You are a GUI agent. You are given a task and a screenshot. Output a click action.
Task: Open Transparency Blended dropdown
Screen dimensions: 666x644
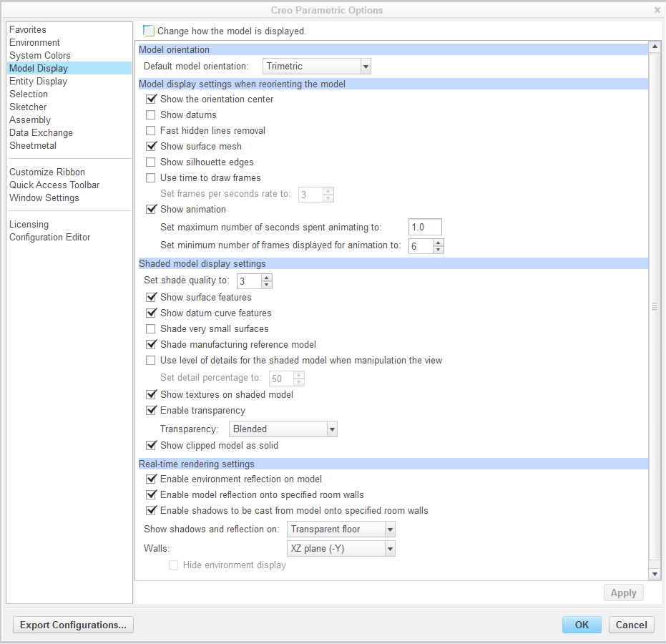[x=283, y=429]
